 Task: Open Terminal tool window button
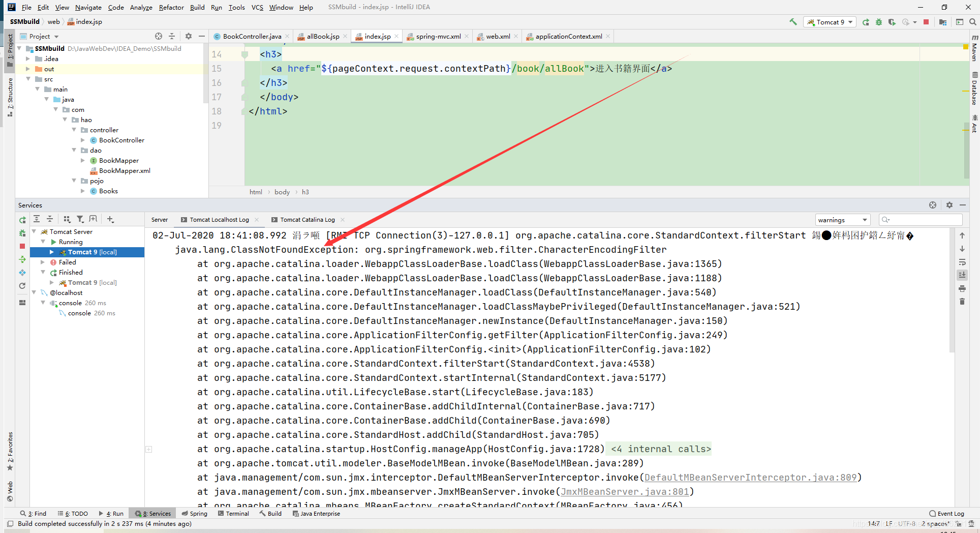(x=233, y=514)
